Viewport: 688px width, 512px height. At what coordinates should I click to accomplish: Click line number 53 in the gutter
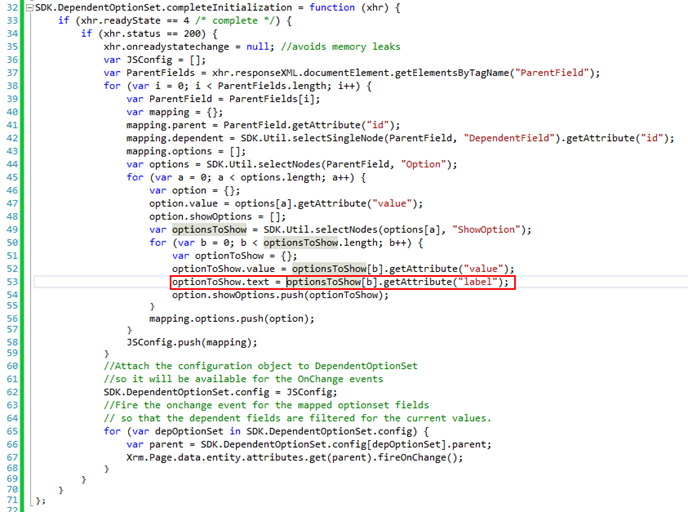tap(12, 282)
